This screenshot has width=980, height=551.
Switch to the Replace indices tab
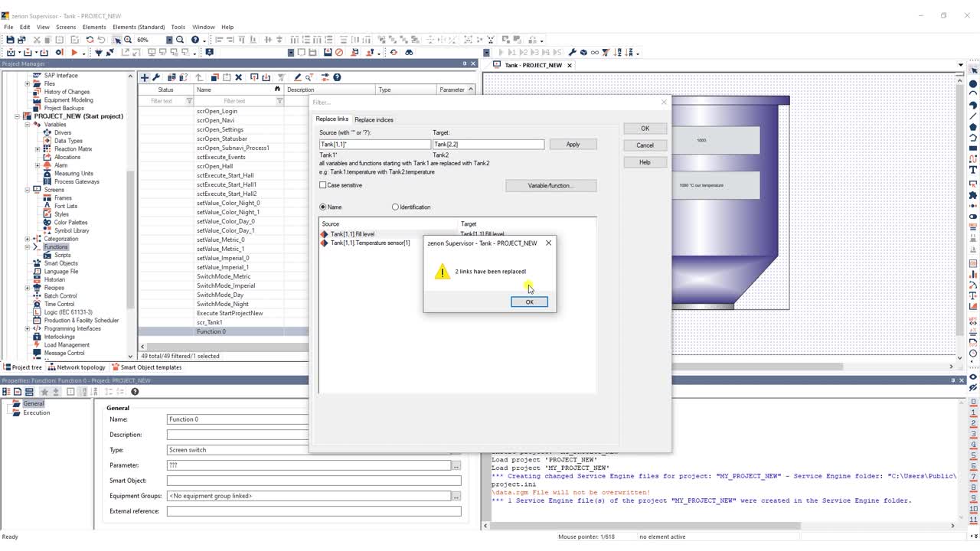tap(374, 119)
